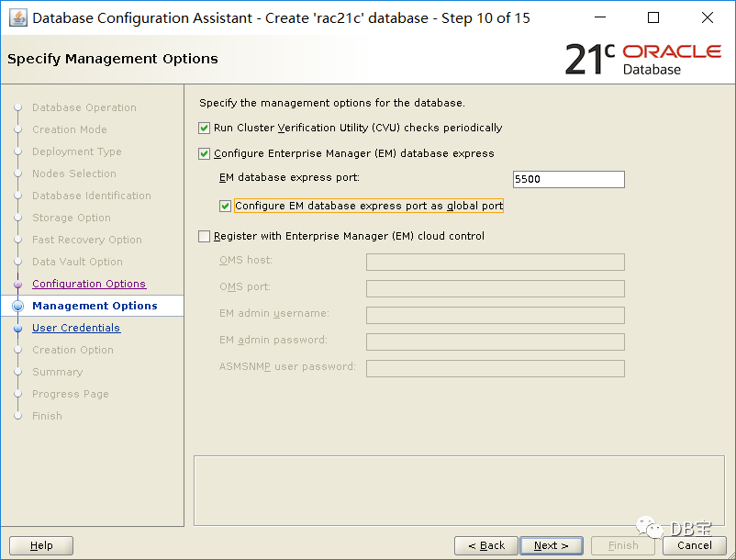Click the EM admin password field

point(496,342)
